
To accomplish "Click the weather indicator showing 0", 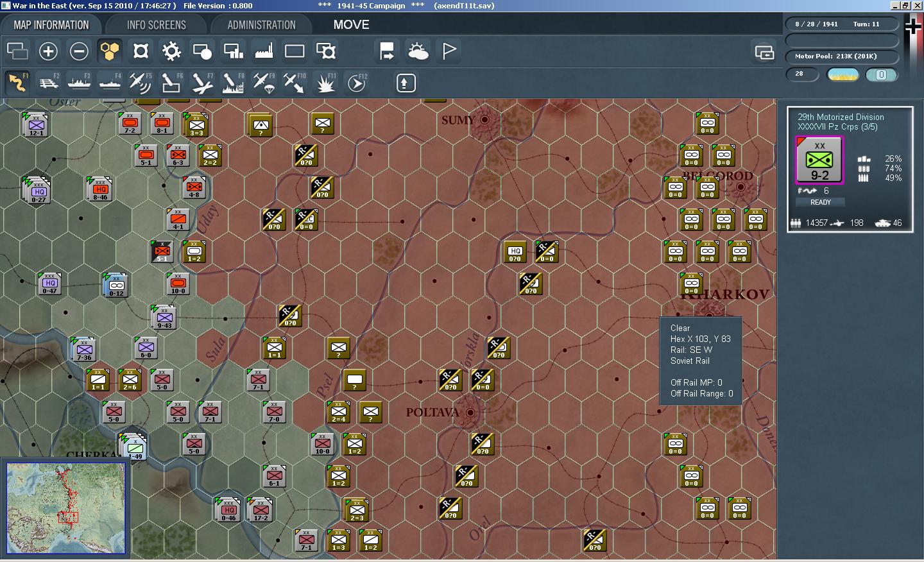I will [x=881, y=74].
